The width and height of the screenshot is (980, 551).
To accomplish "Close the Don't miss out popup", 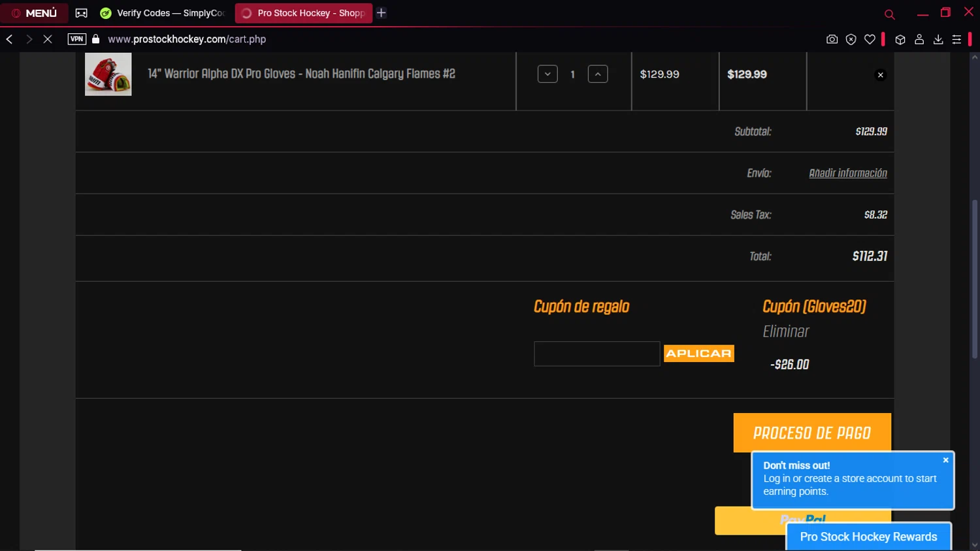I will coord(945,460).
